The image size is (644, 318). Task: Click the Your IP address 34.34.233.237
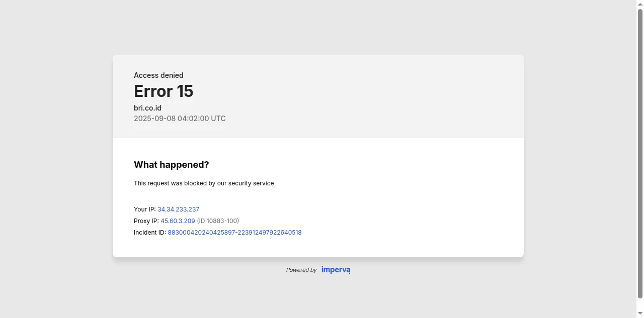tap(178, 209)
